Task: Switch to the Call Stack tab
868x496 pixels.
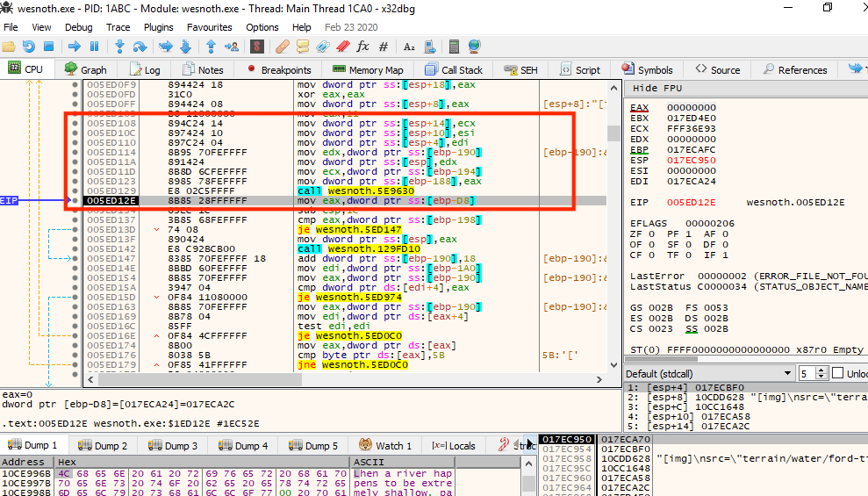Action: (454, 69)
